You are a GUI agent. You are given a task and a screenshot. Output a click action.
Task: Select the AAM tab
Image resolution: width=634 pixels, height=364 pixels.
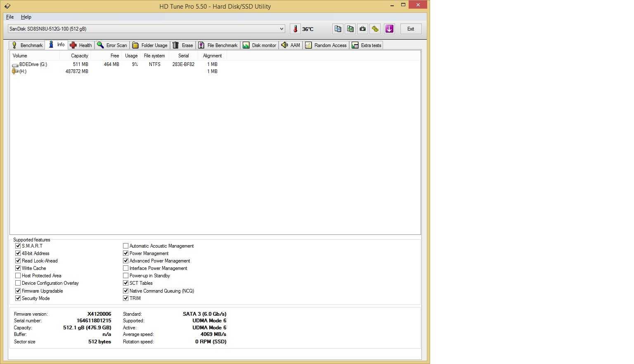291,45
